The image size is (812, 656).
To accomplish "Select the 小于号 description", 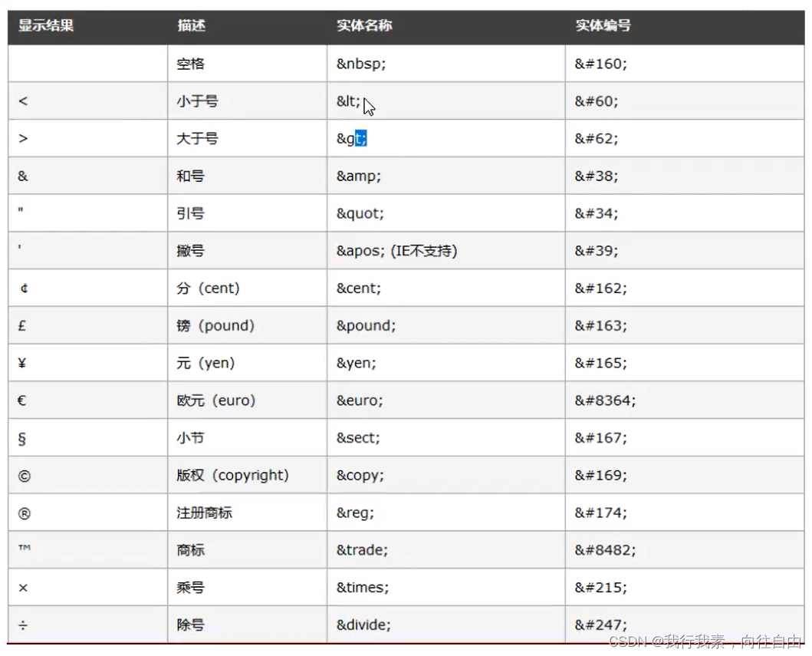I will 197,101.
